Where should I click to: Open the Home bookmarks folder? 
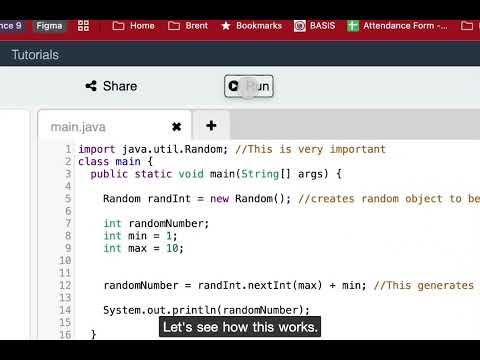coord(133,26)
